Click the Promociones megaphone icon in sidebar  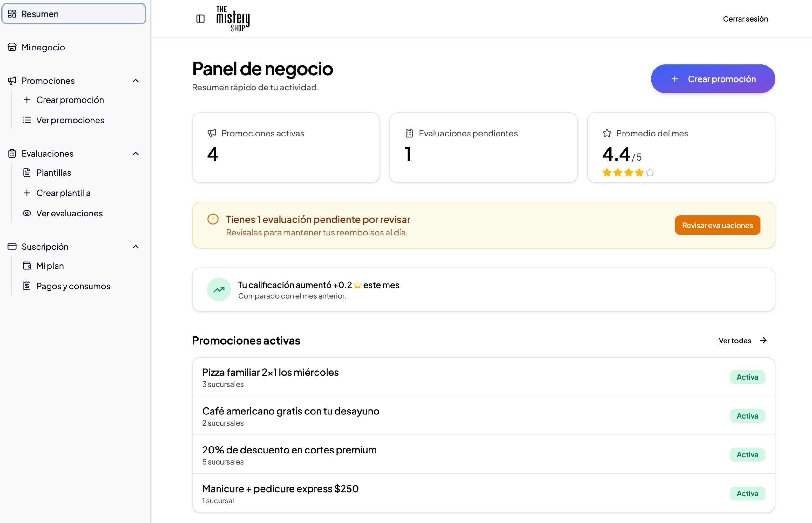click(x=12, y=81)
